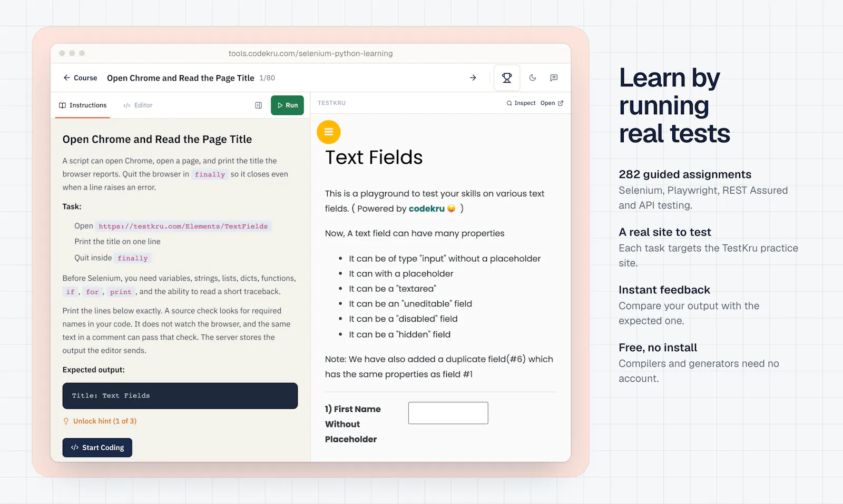Switch to the Instructions tab
Image resolution: width=843 pixels, height=504 pixels.
(83, 105)
